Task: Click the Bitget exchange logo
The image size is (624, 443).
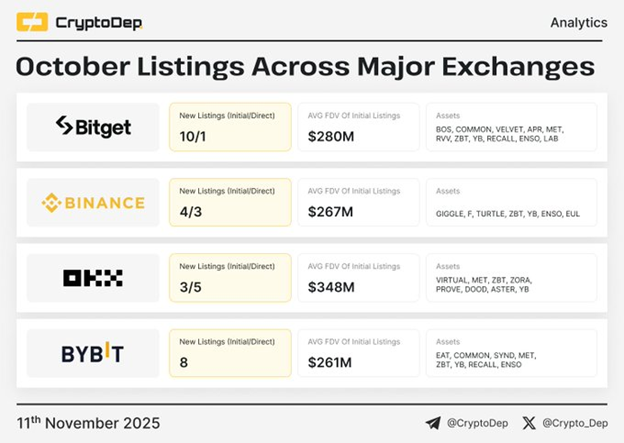Action: pos(93,127)
